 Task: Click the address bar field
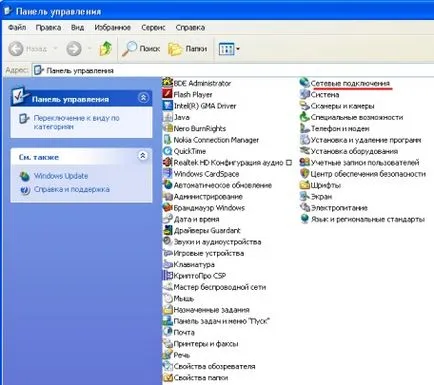pyautogui.click(x=233, y=70)
